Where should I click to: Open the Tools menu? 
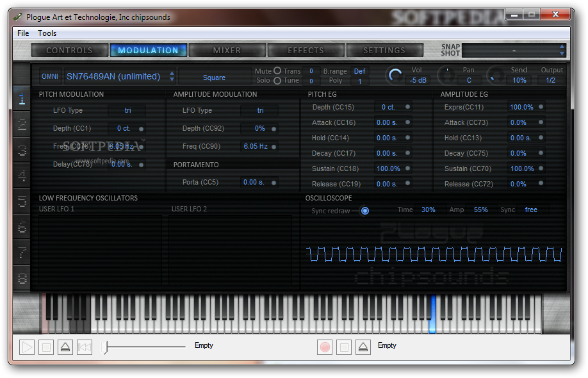[x=47, y=33]
